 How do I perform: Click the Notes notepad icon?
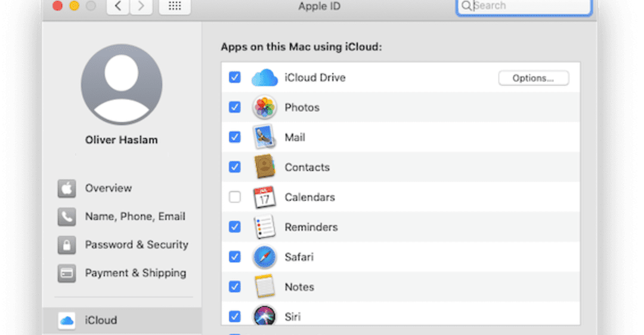pos(265,286)
